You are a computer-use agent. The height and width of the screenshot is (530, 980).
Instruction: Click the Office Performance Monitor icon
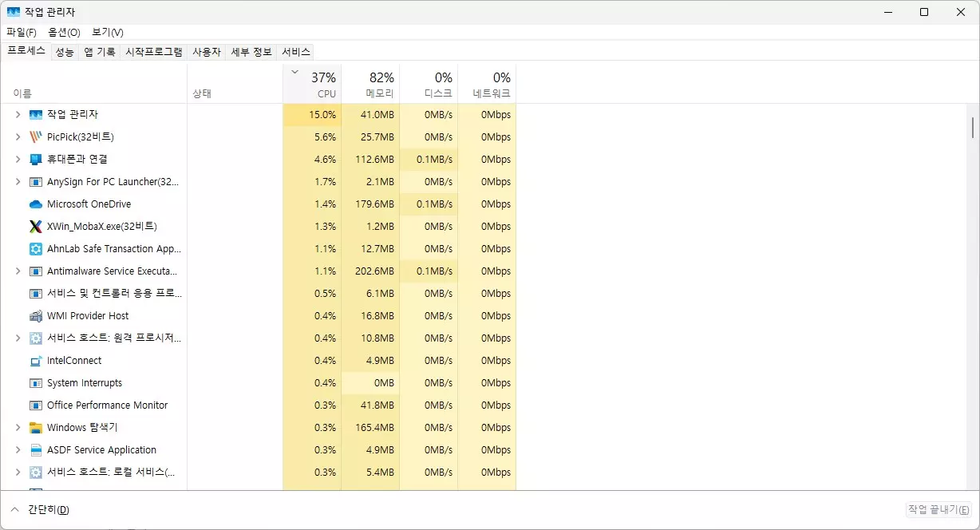(x=35, y=405)
